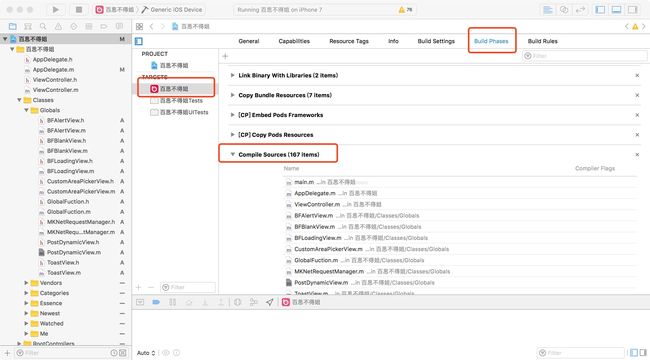This screenshot has height=360, width=650.
Task: Remove the Embed Pods Frameworks phase
Action: click(x=637, y=115)
